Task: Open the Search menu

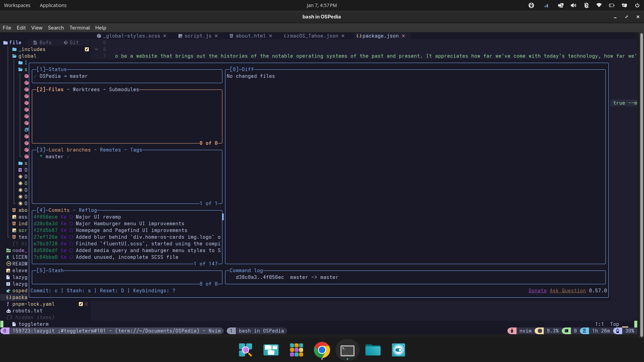Action: click(56, 28)
